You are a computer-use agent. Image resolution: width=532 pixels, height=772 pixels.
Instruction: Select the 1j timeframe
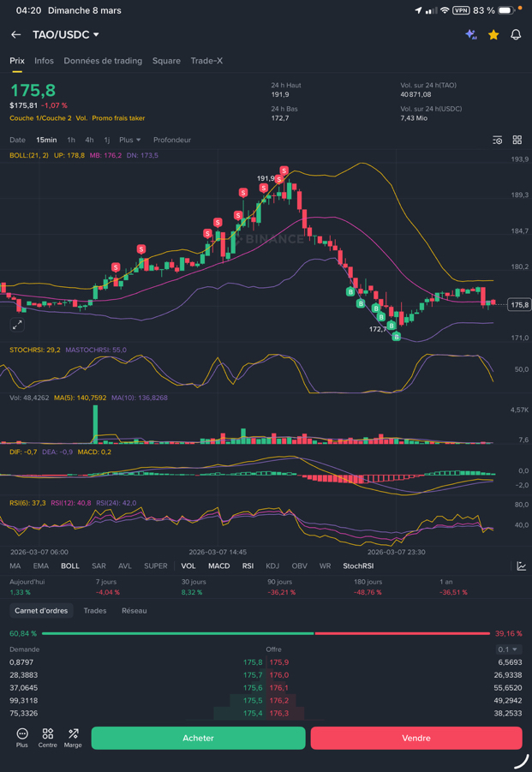[107, 140]
